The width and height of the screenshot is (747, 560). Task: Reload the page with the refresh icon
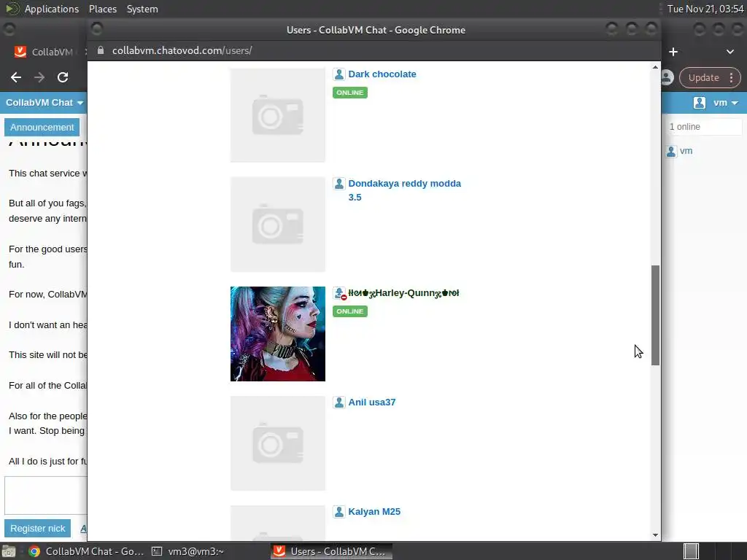tap(63, 77)
